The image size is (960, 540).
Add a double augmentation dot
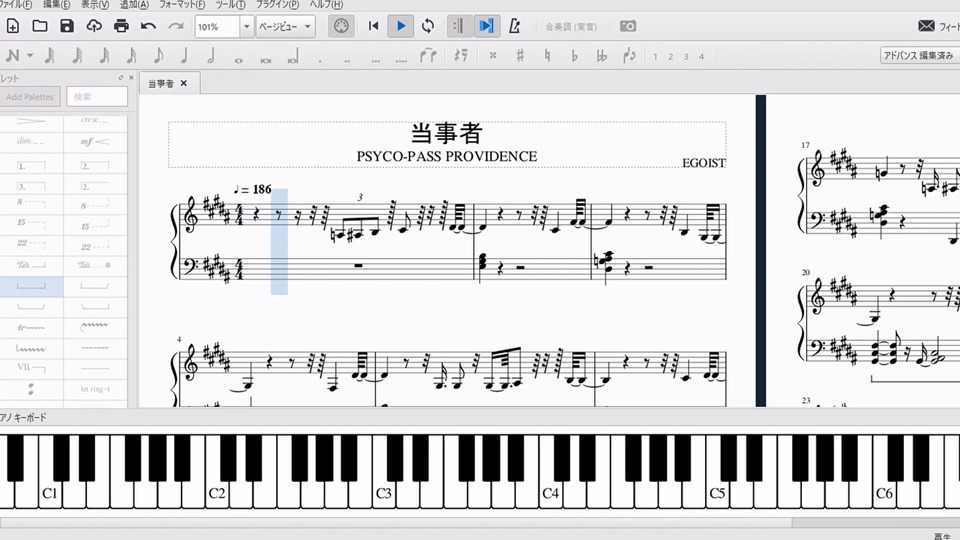coord(347,60)
